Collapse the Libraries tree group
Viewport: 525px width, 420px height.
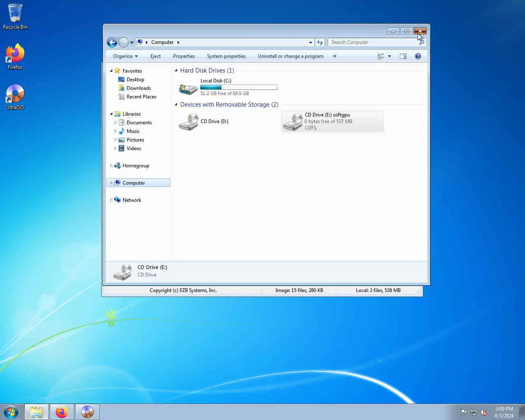(x=111, y=114)
